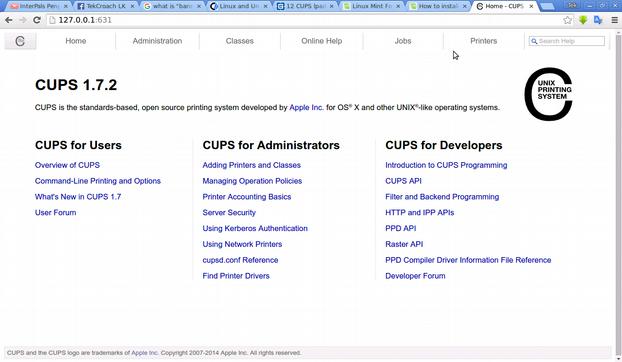Image resolution: width=622 pixels, height=362 pixels.
Task: Close the Linux Mint tab
Action: pos(398,6)
